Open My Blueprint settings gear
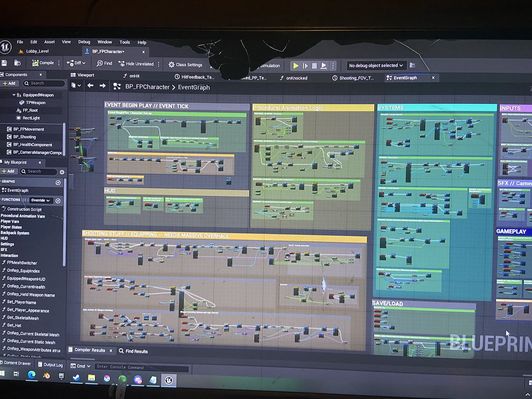The width and height of the screenshot is (532, 399). coord(62,172)
